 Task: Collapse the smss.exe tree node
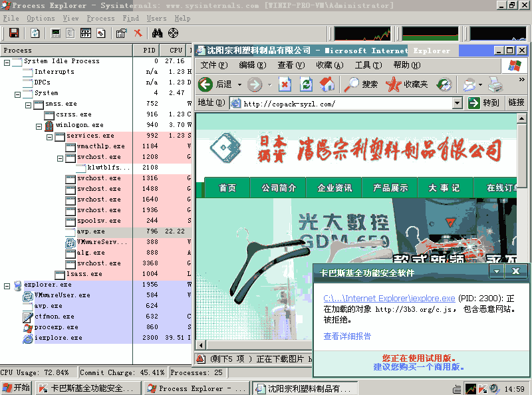(x=28, y=105)
